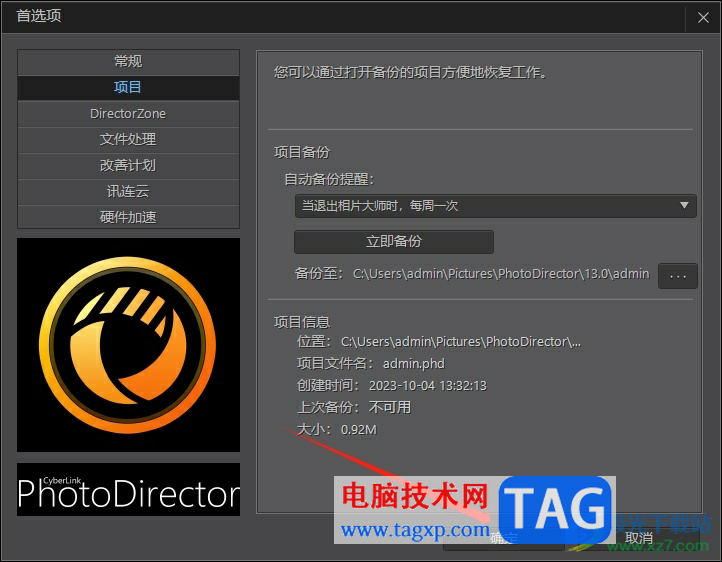Viewport: 722px width, 562px height.
Task: Select the 项目 preferences category
Action: (128, 87)
